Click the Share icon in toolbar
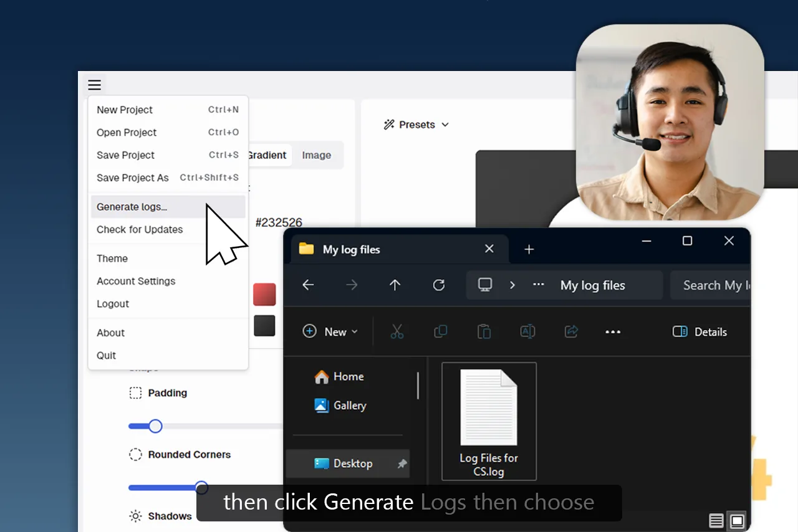 [x=571, y=331]
